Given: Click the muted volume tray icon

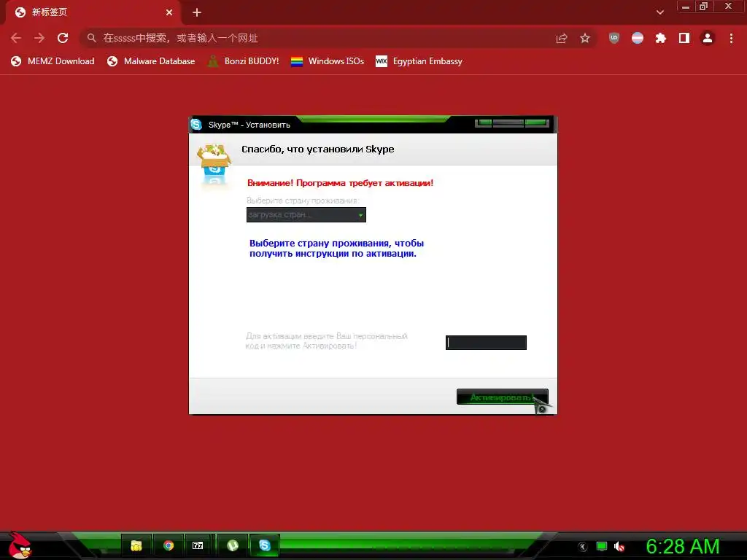Looking at the screenshot, I should click(619, 547).
